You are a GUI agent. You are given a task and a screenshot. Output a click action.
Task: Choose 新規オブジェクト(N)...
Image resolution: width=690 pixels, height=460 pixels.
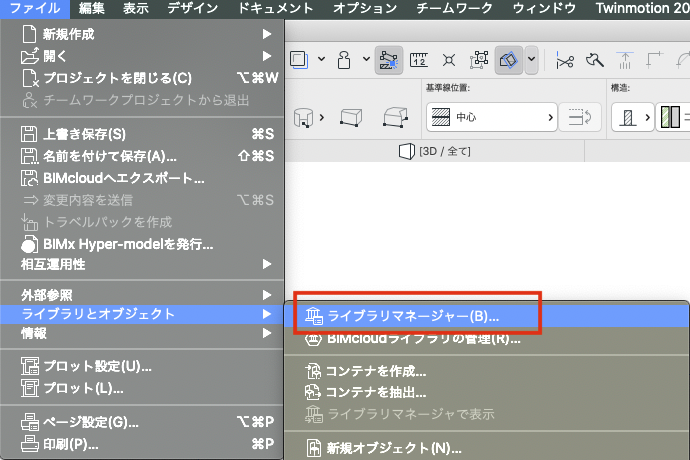click(487, 448)
